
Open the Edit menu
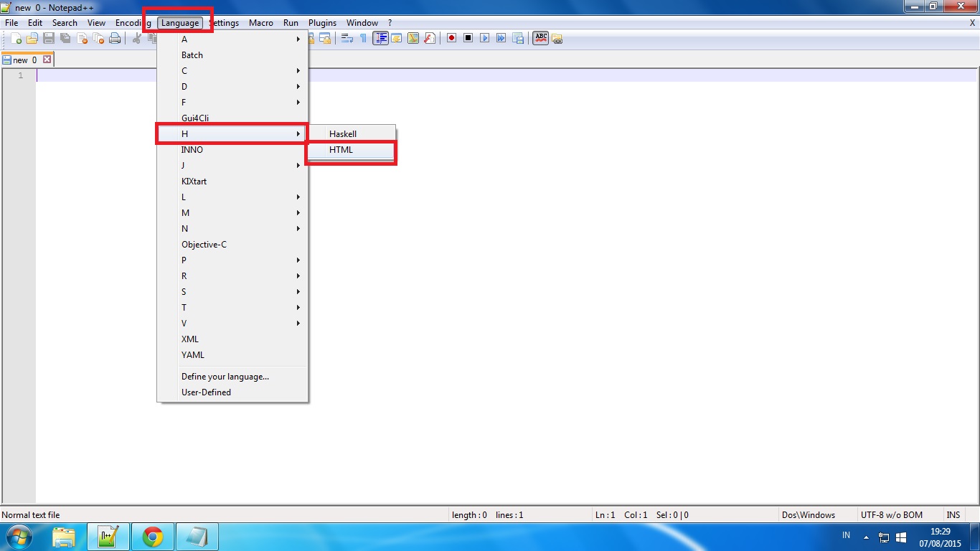pyautogui.click(x=35, y=23)
